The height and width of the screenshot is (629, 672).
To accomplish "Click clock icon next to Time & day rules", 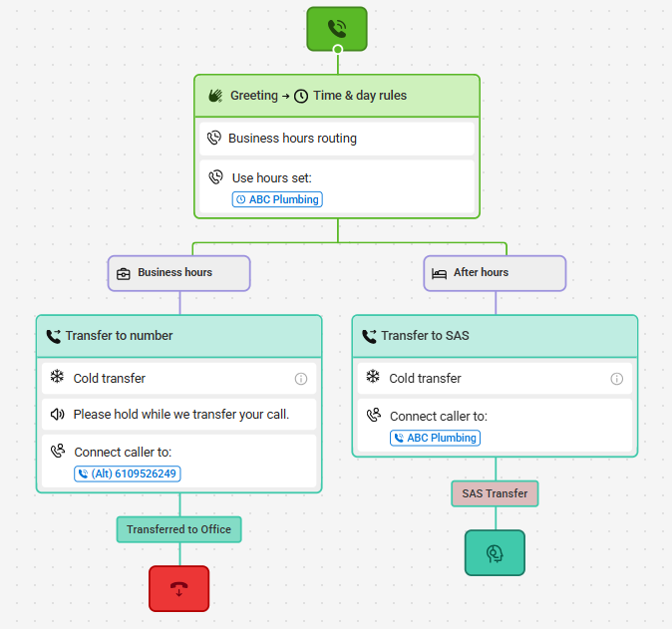I will [x=301, y=96].
